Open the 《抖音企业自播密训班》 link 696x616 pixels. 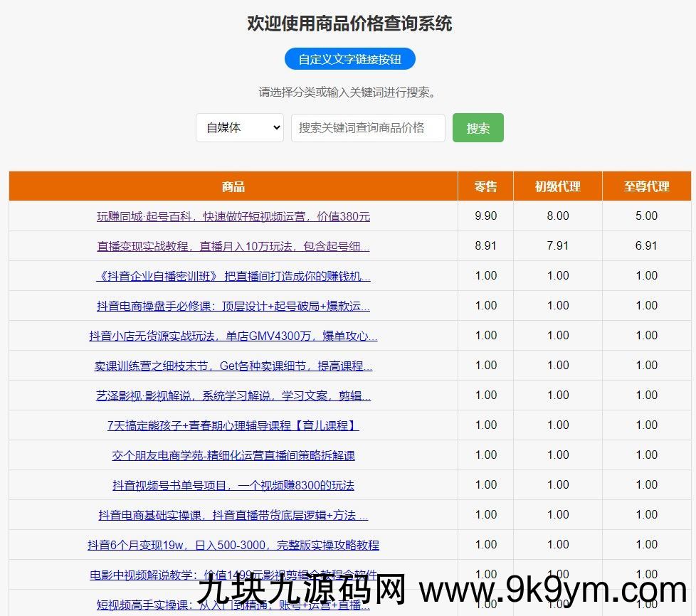tap(233, 276)
